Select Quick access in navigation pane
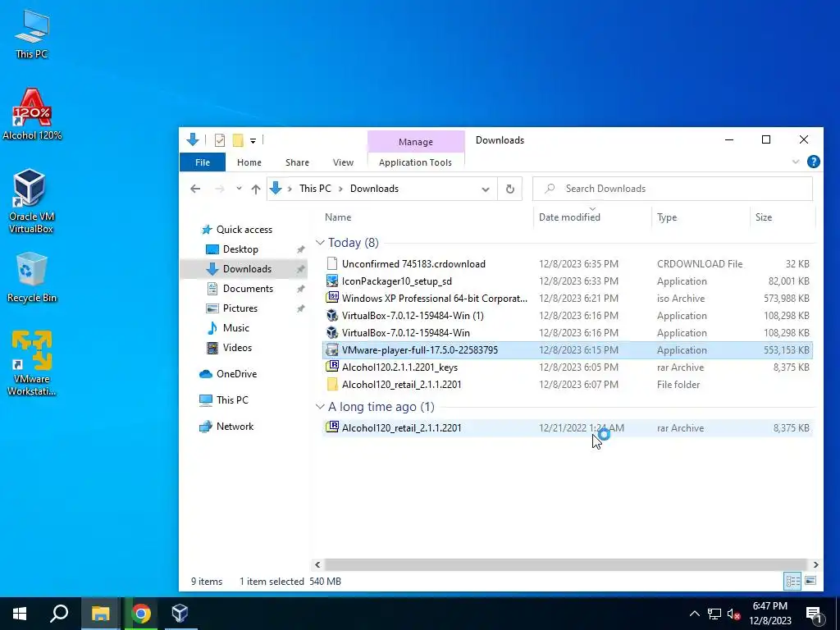The height and width of the screenshot is (630, 840). (244, 230)
